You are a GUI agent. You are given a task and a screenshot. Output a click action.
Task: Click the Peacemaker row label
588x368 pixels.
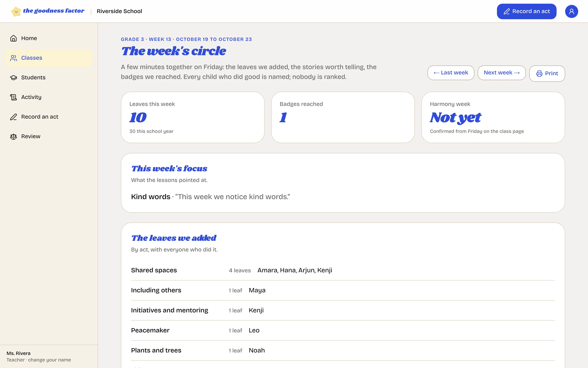pyautogui.click(x=150, y=330)
